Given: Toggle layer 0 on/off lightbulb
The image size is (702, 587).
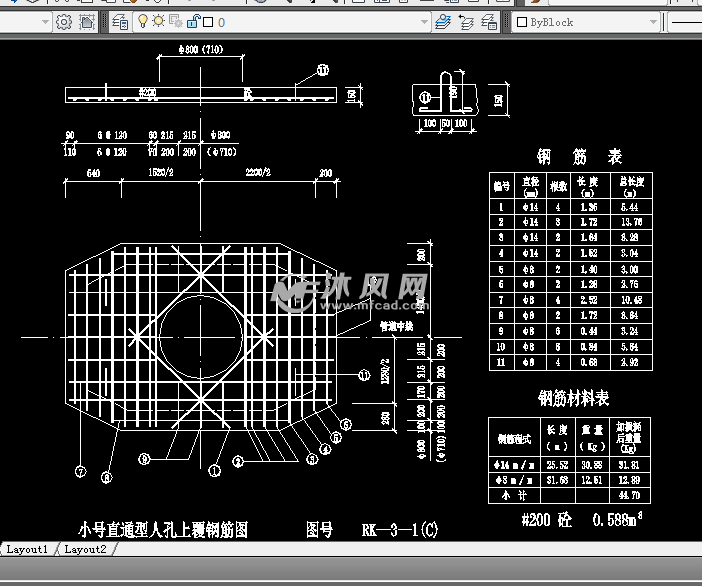Looking at the screenshot, I should coord(143,21).
